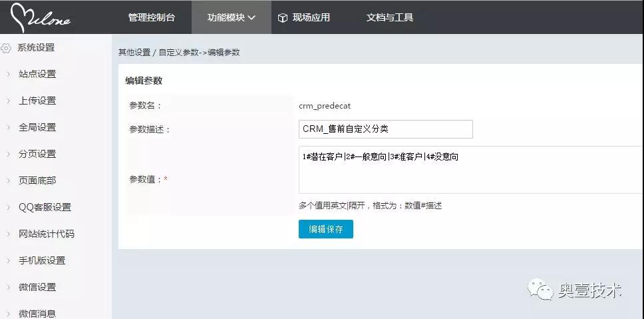Open 网站统计代码 in the sidebar
The image size is (644, 319).
pos(47,234)
